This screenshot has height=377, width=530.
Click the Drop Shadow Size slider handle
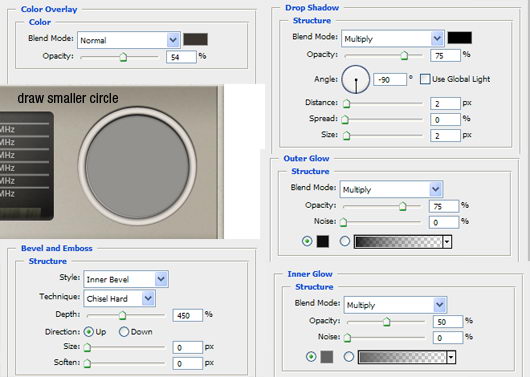pyautogui.click(x=346, y=136)
